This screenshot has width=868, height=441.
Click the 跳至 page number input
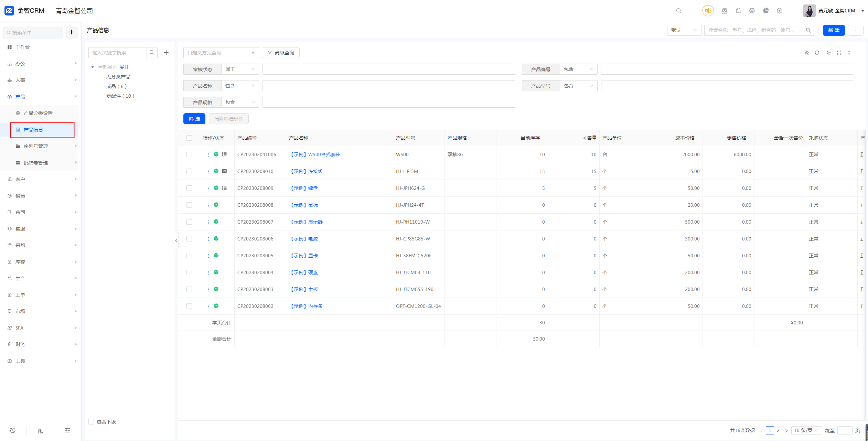coord(845,430)
